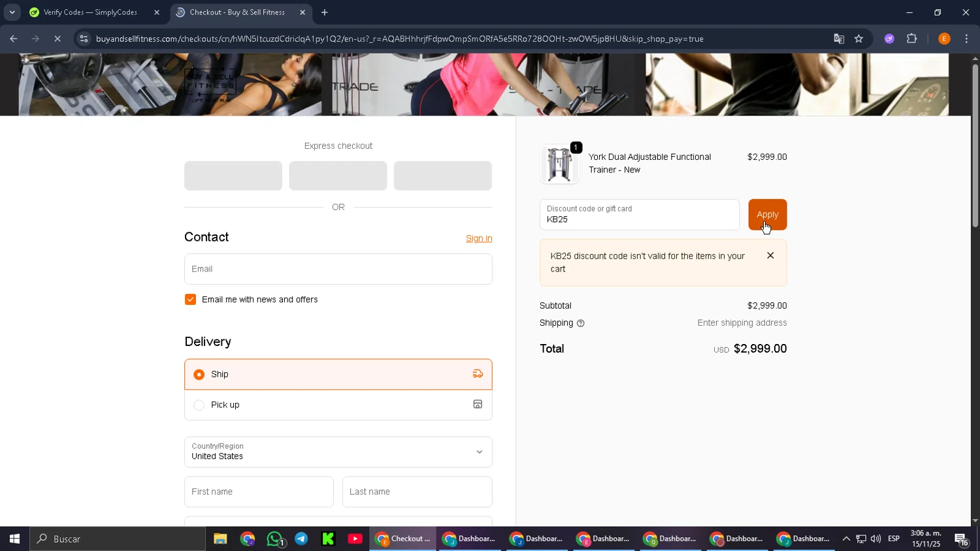This screenshot has height=551, width=980.
Task: Click the York Functional Trainer product thumbnail
Action: click(559, 163)
